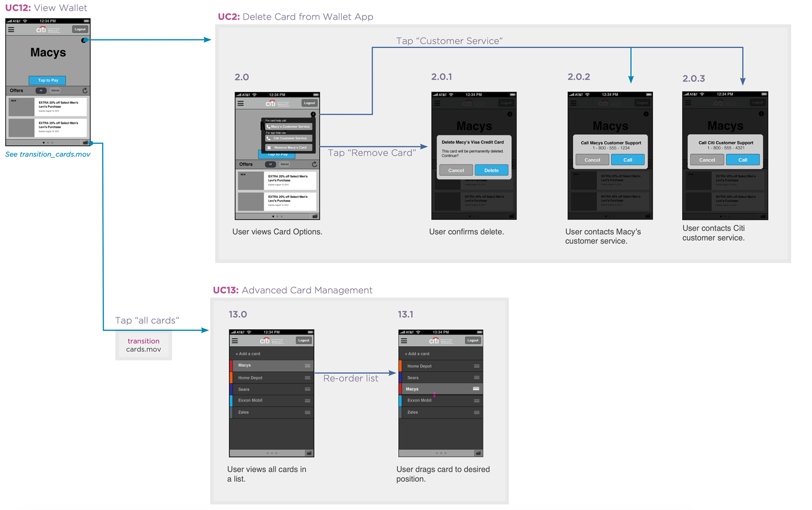Tap first NEW offer thumbnail in UC12 screen
The image size is (812, 510).
(21, 107)
